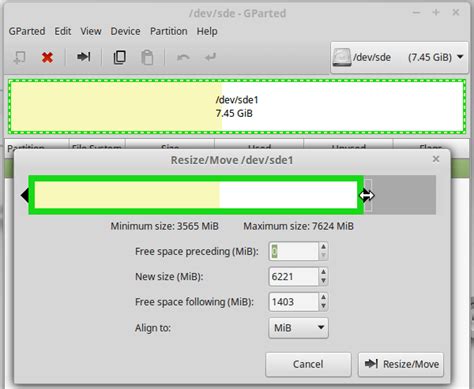The image size is (474, 389).
Task: Click the Minimum size: 3565 MiB text
Action: coord(165,226)
